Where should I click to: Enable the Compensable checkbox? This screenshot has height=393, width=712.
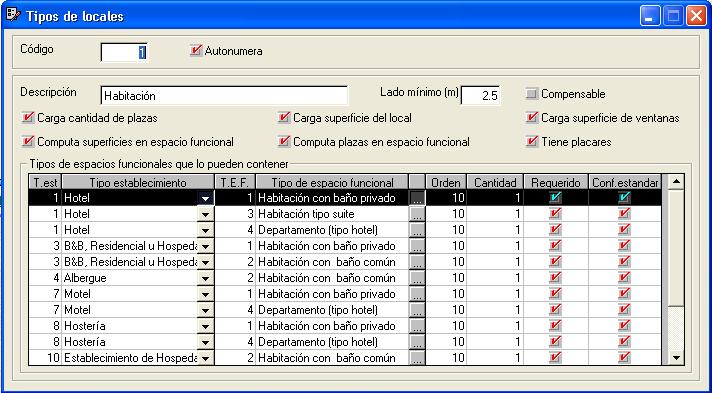point(531,94)
